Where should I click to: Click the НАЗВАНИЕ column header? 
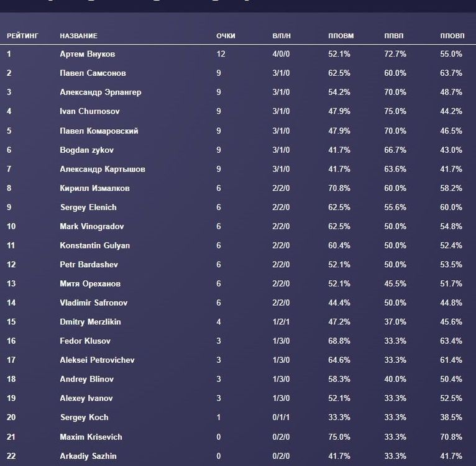point(78,36)
